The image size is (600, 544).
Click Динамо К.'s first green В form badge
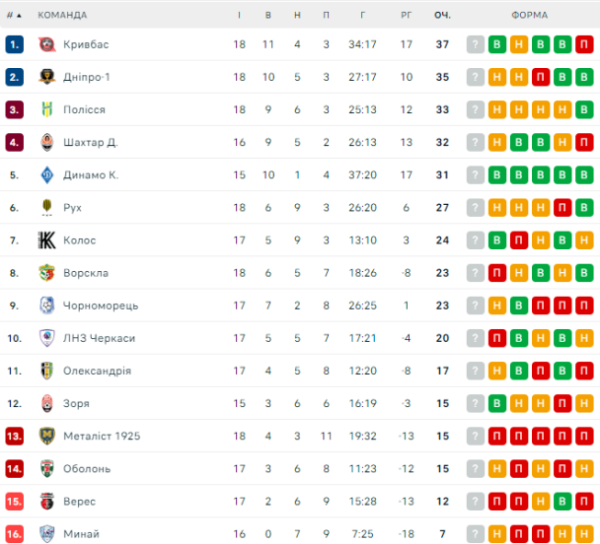coord(497,175)
